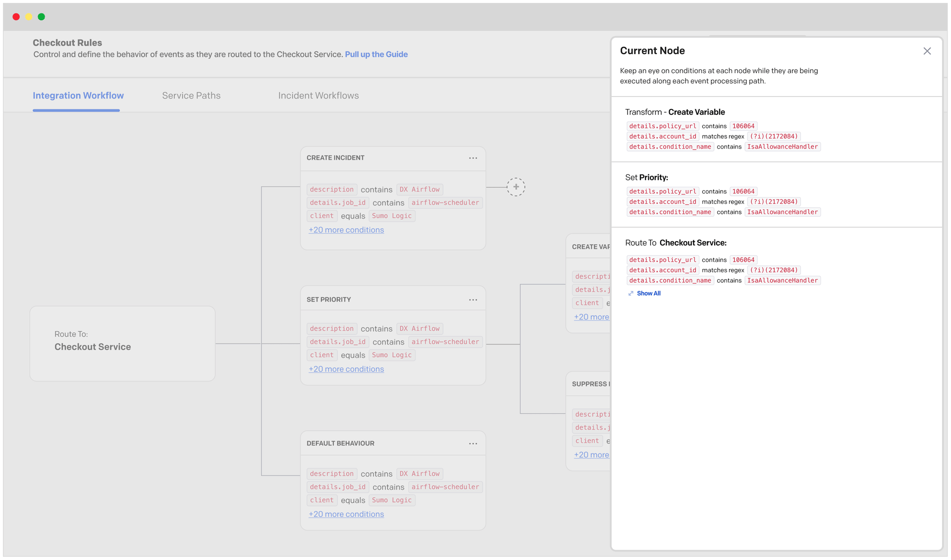Click the green macOS fullscreen button
The image size is (951, 560).
point(42,17)
